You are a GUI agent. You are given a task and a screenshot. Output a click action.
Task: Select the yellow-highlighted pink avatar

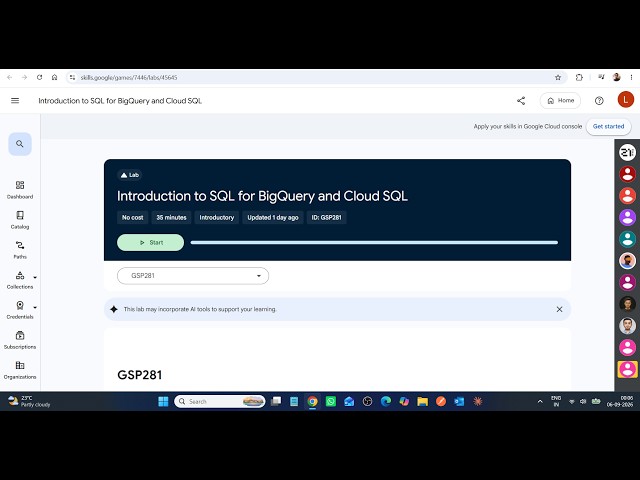627,369
